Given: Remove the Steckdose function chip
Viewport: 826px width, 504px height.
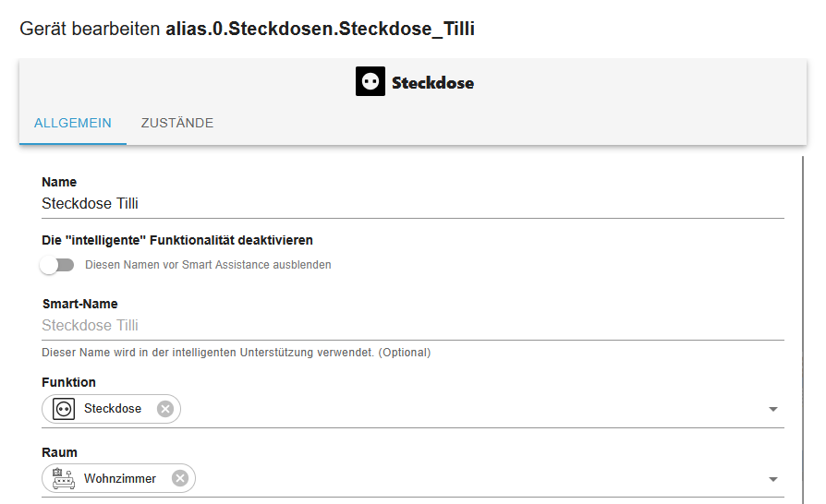Looking at the screenshot, I should [165, 409].
